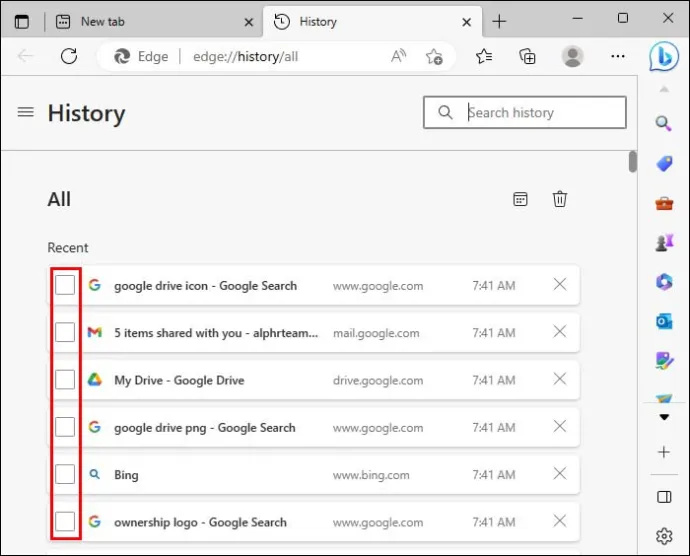Image resolution: width=690 pixels, height=556 pixels.
Task: Add this page to favorites star icon
Action: click(434, 56)
